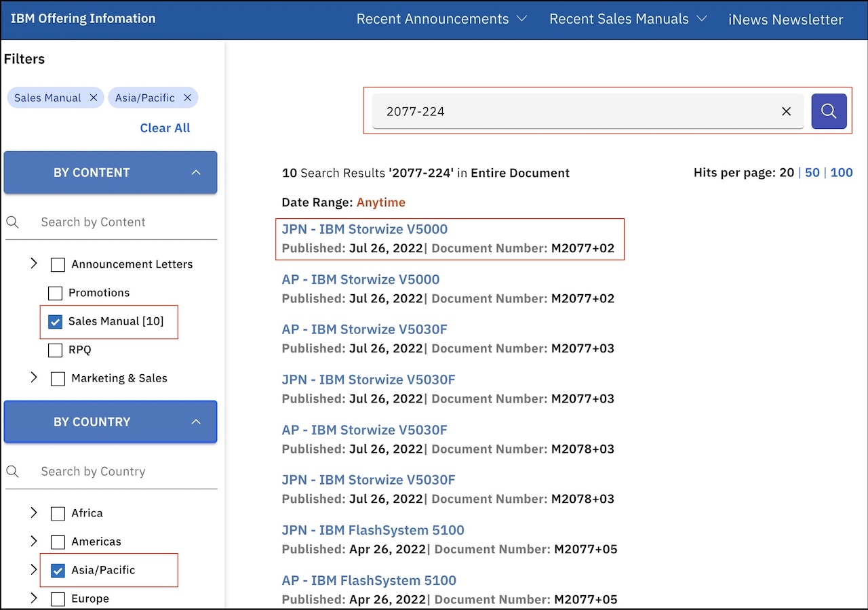Expand the Africa country node
Image resolution: width=868 pixels, height=610 pixels.
(34, 512)
